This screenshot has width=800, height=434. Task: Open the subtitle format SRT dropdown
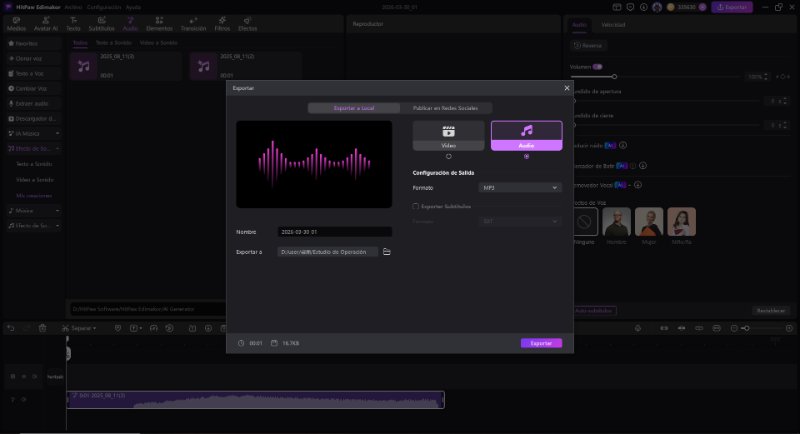tap(520, 221)
